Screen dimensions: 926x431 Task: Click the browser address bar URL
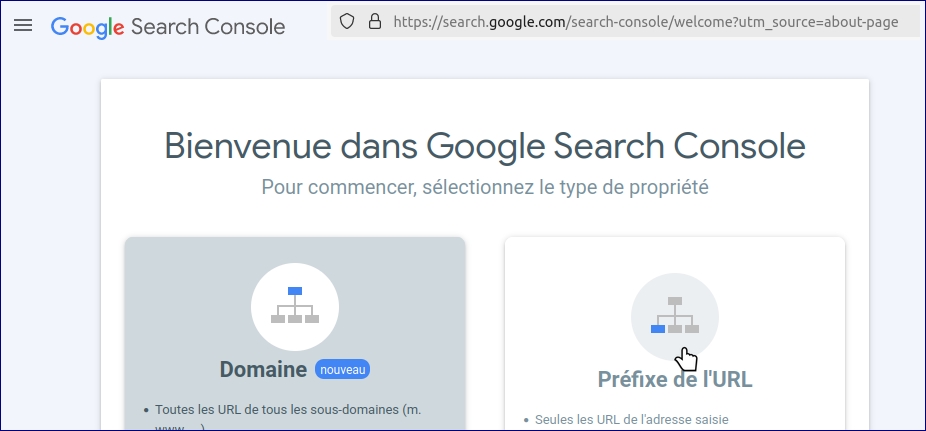pos(645,22)
